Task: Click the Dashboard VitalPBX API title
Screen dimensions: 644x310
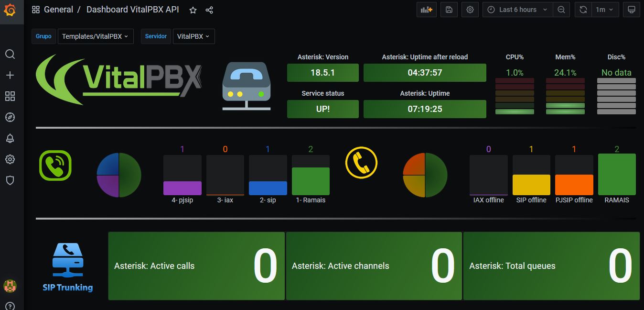Action: (133, 10)
